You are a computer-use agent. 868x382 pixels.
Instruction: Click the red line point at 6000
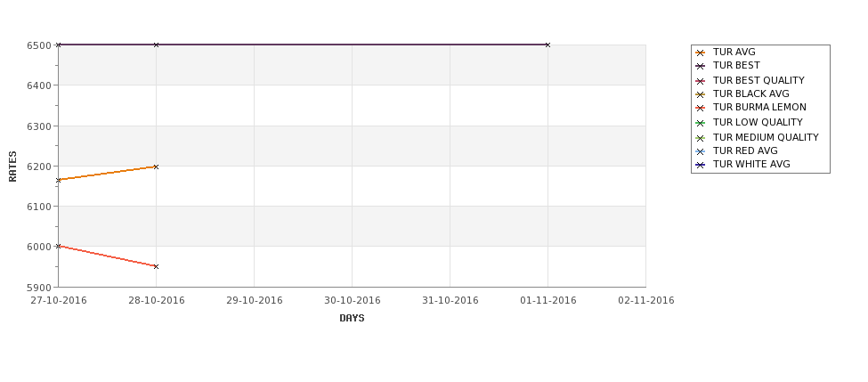[x=59, y=246]
